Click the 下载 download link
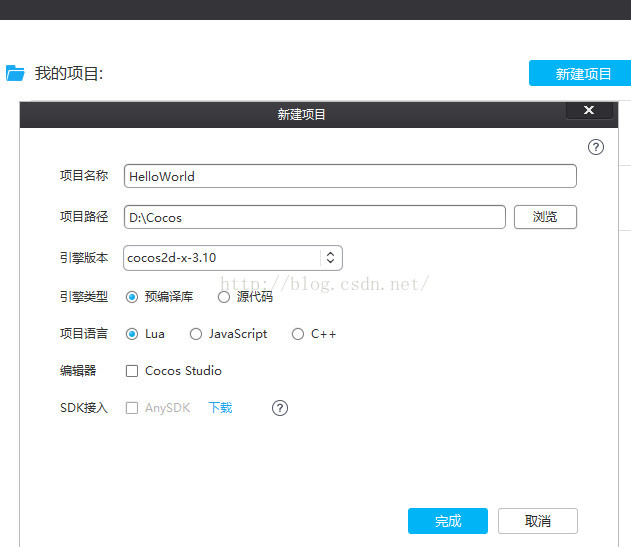Viewport: 631px width, 547px height. point(220,408)
